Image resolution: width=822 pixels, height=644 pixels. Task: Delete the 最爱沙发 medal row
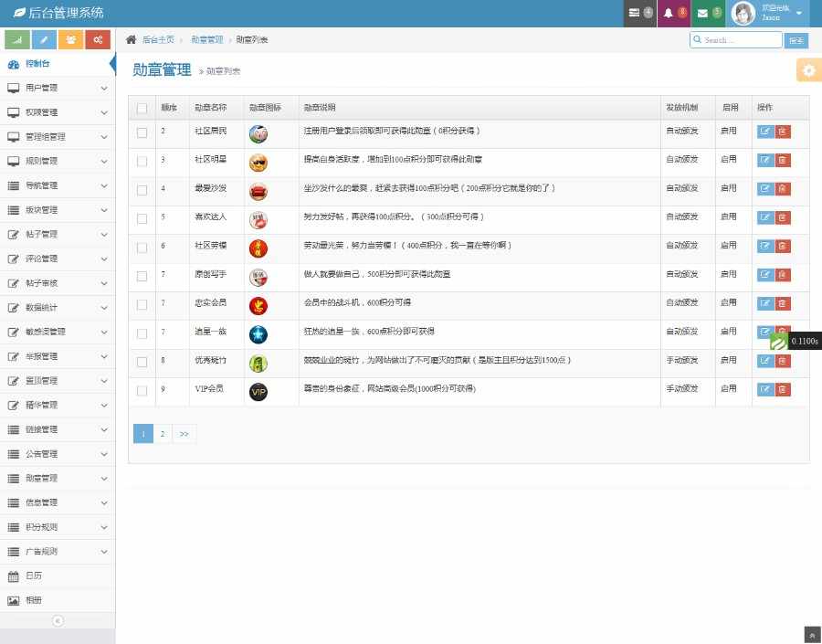click(783, 189)
